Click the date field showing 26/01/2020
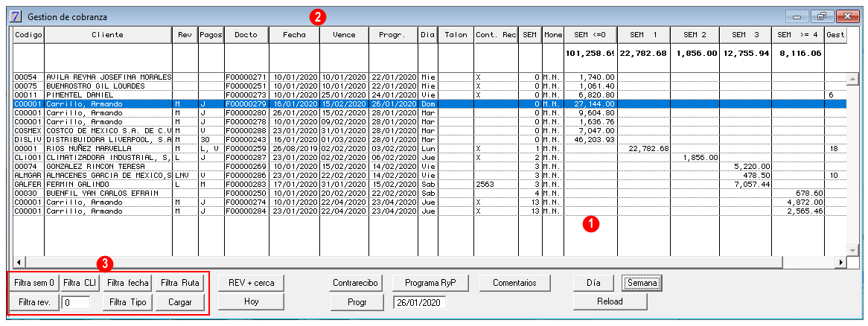The width and height of the screenshot is (868, 326). (419, 303)
